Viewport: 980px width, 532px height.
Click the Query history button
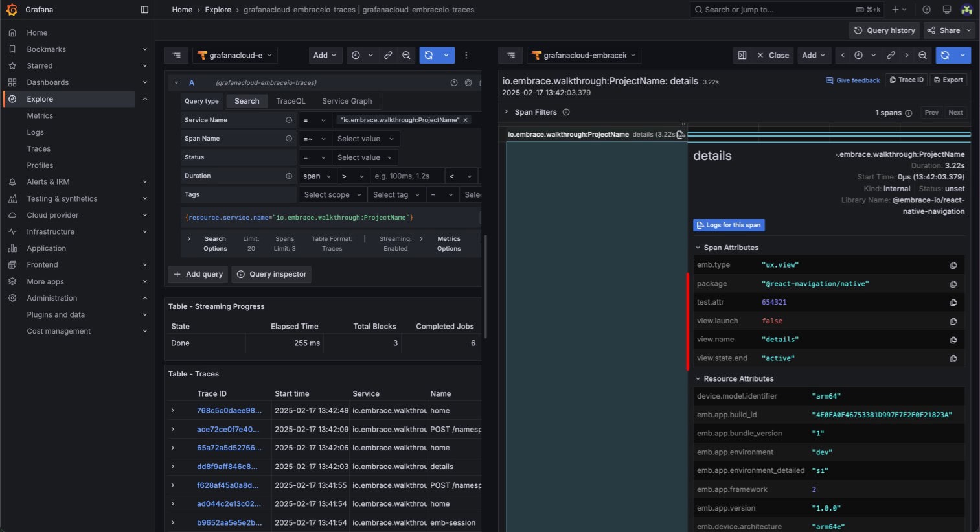(x=884, y=30)
